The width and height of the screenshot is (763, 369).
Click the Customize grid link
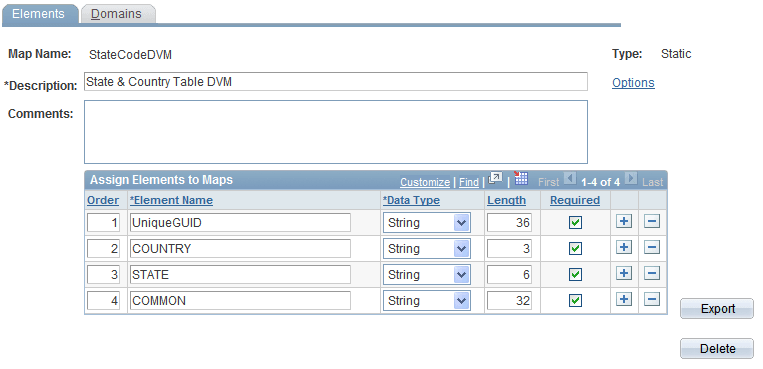(x=425, y=182)
